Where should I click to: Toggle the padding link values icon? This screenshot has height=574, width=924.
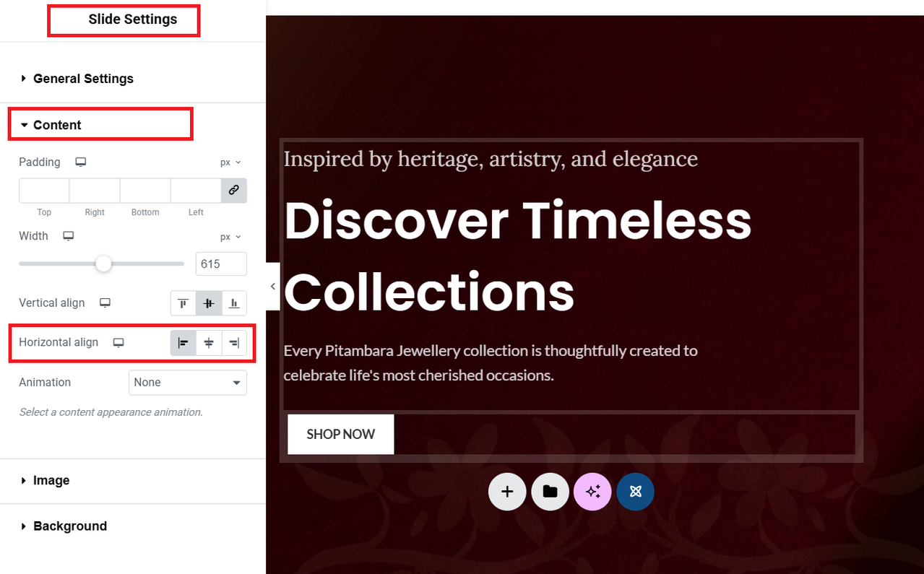pos(234,191)
